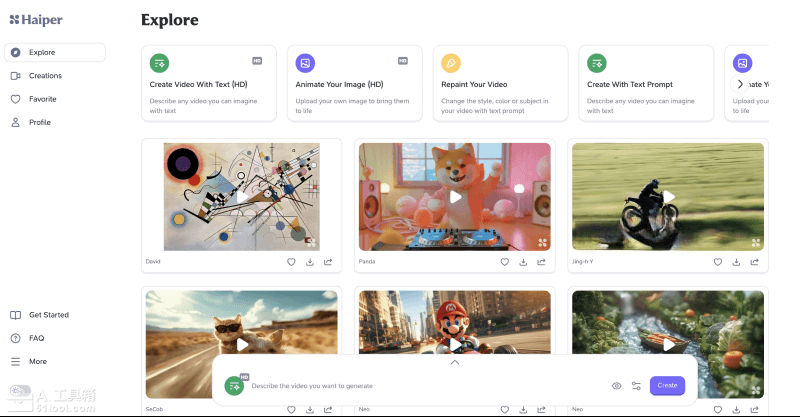The image size is (800, 417).
Task: Click the Create Video With Text icon
Action: (x=159, y=63)
